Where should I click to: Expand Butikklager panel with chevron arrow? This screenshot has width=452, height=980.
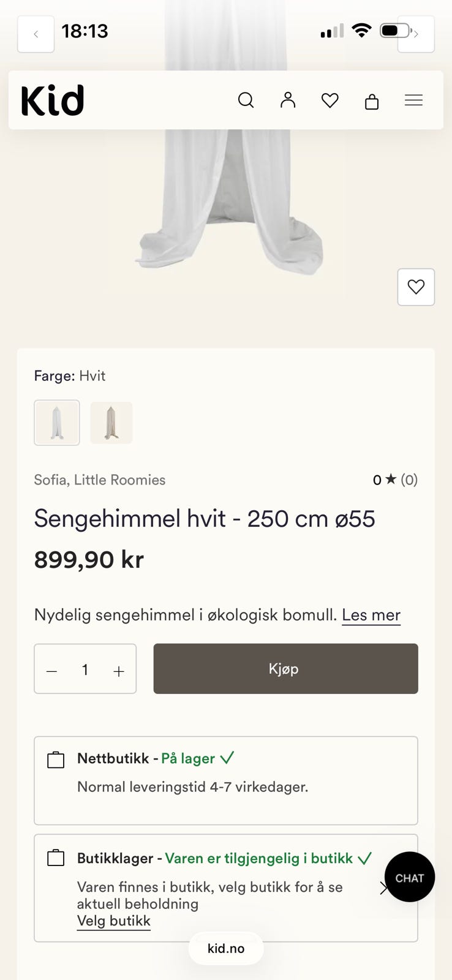tap(383, 888)
